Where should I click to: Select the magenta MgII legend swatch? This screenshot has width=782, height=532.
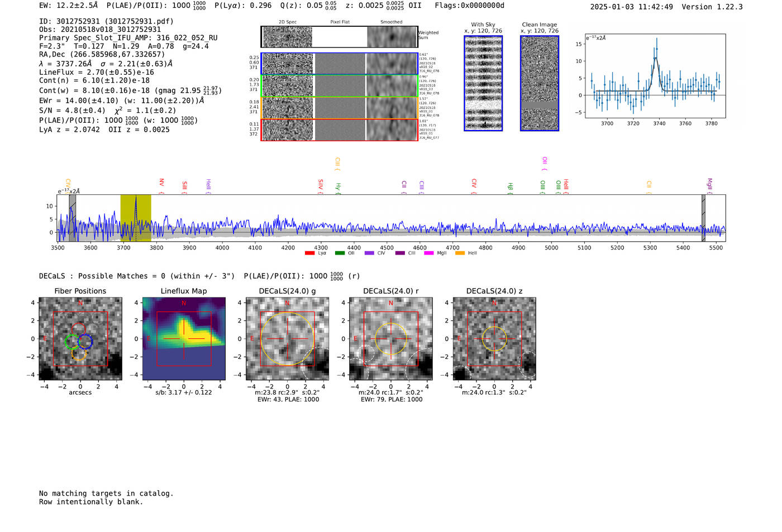click(x=429, y=253)
